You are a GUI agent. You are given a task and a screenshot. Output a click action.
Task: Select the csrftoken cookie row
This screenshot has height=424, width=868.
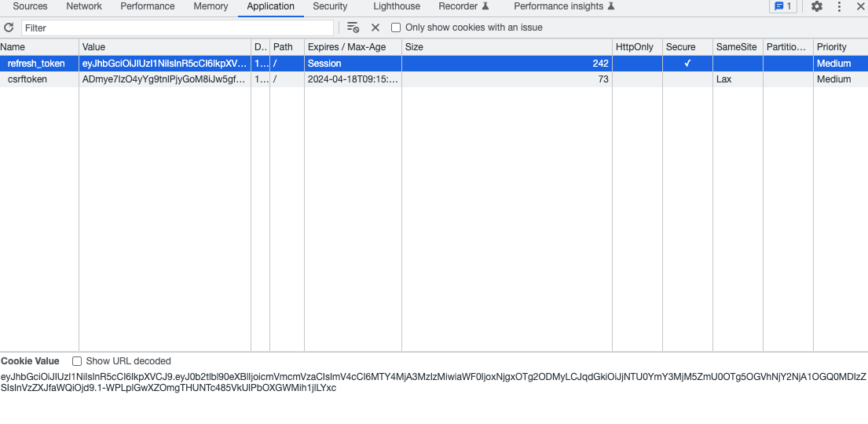(434, 79)
